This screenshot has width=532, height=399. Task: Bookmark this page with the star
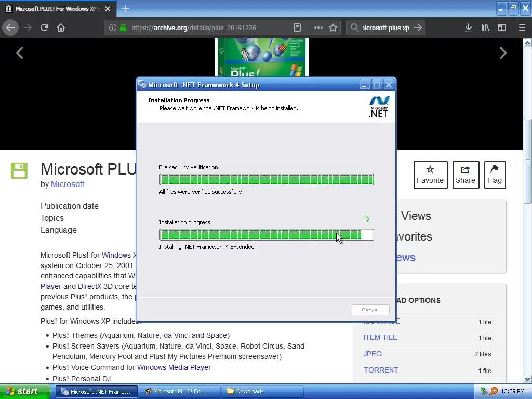coord(333,28)
